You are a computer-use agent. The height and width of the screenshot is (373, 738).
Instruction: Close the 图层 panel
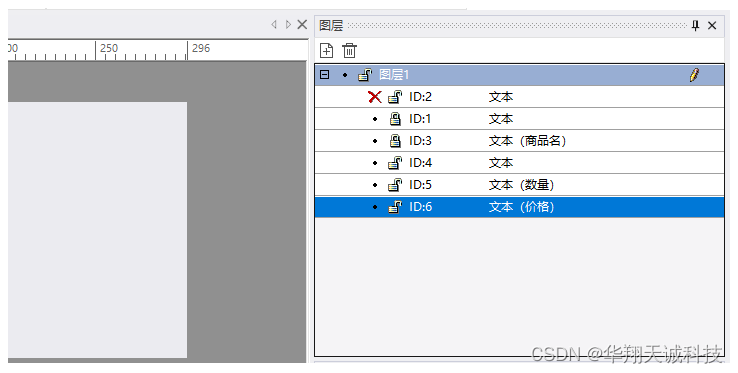pyautogui.click(x=712, y=25)
